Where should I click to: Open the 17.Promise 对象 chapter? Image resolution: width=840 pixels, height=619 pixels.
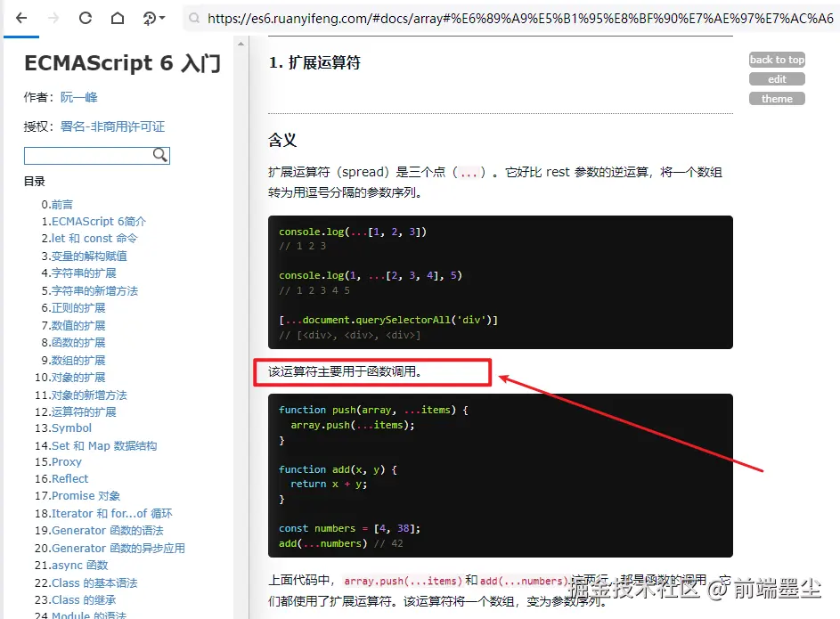tap(85, 495)
